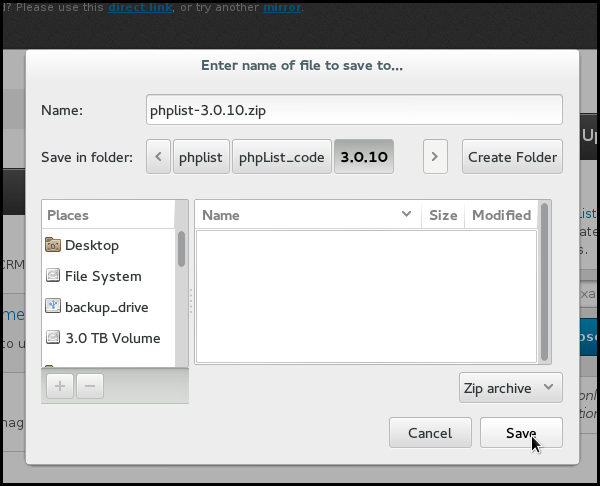Click the Create Folder button

512,157
